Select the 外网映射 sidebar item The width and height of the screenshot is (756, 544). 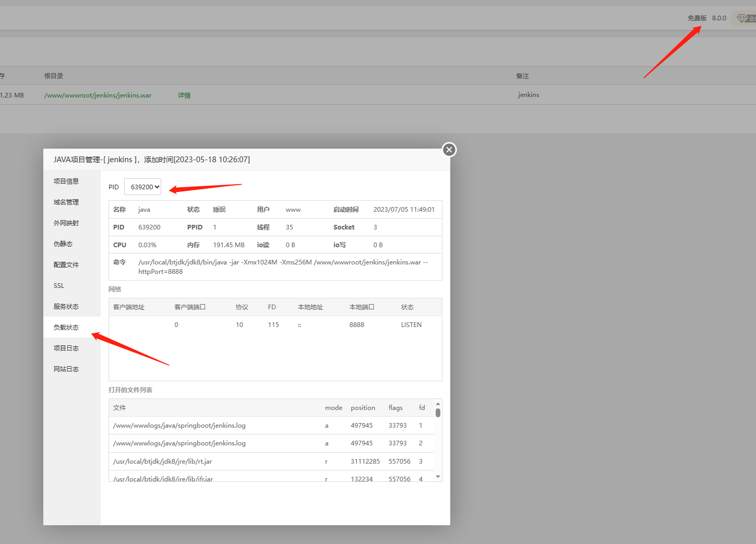(66, 223)
